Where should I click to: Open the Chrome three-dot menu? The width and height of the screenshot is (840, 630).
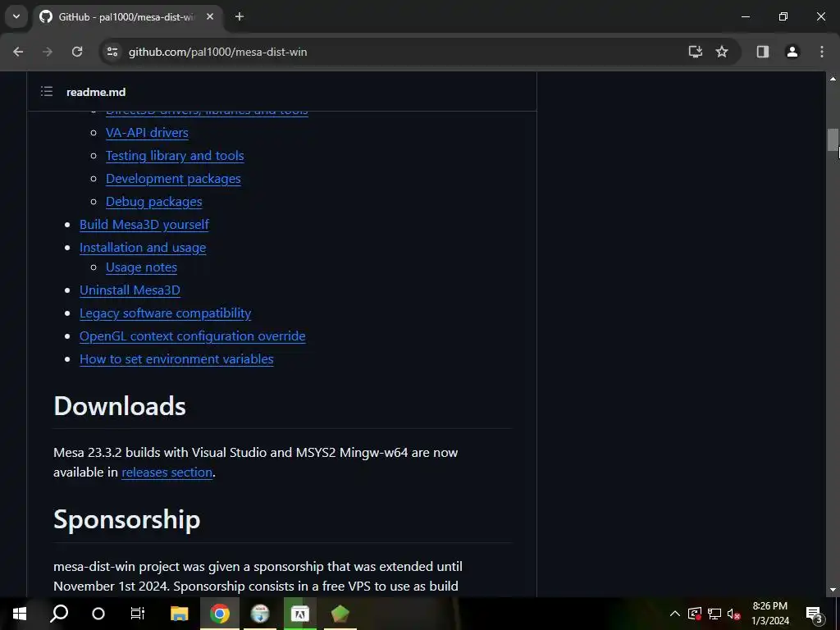pos(822,52)
